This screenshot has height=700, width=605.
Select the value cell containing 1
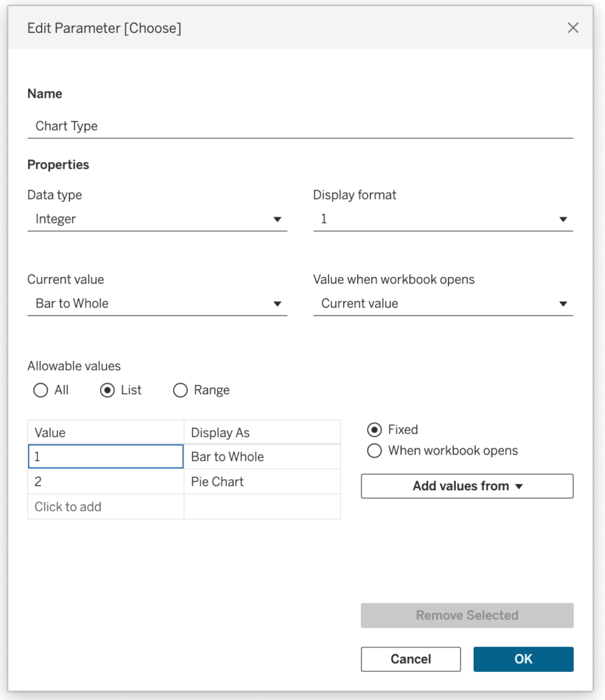coord(106,456)
